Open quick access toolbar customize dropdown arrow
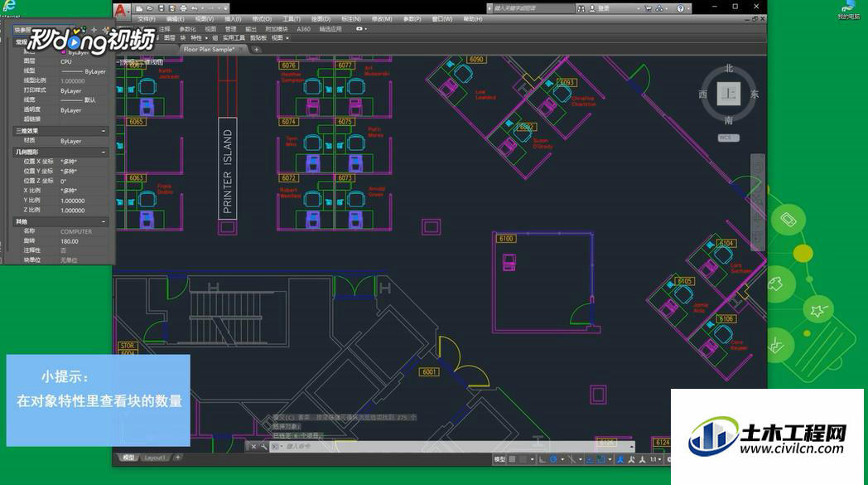 pos(226,8)
